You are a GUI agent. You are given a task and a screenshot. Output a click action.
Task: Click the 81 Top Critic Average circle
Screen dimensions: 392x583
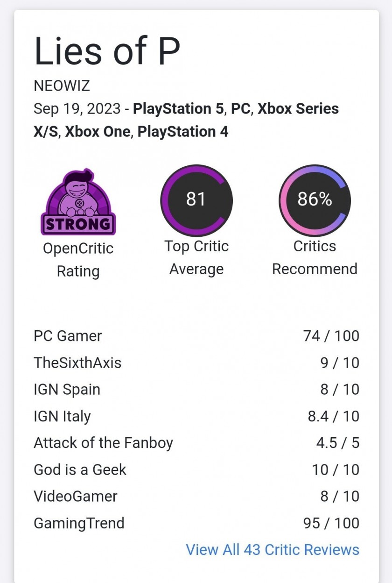pyautogui.click(x=196, y=201)
